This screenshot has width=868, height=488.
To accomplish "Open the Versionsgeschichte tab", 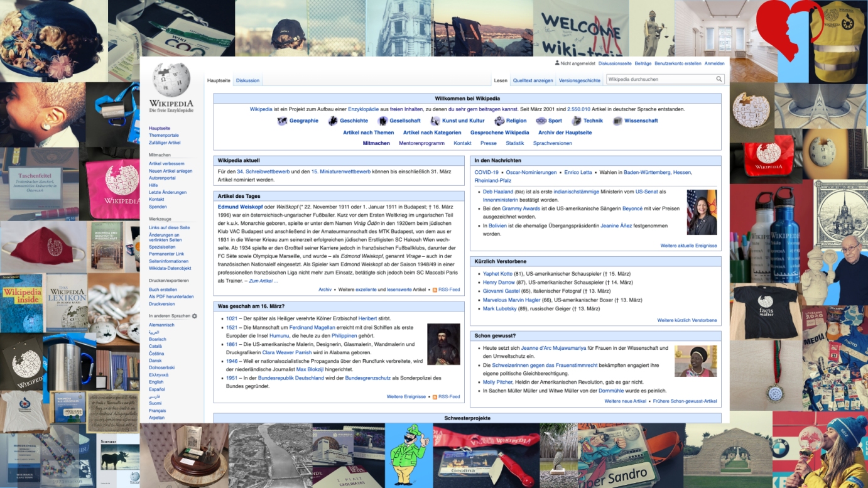I will (580, 80).
